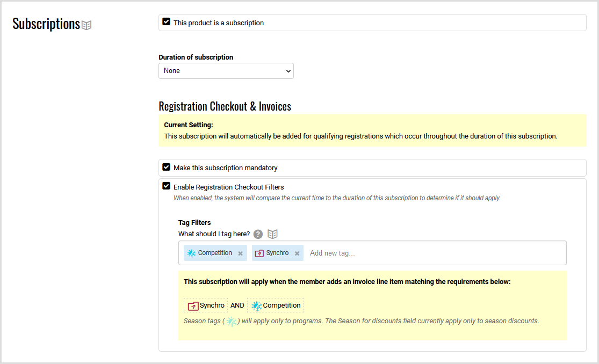Open the Duration of subscription dropdown
599x364 pixels.
[x=226, y=71]
